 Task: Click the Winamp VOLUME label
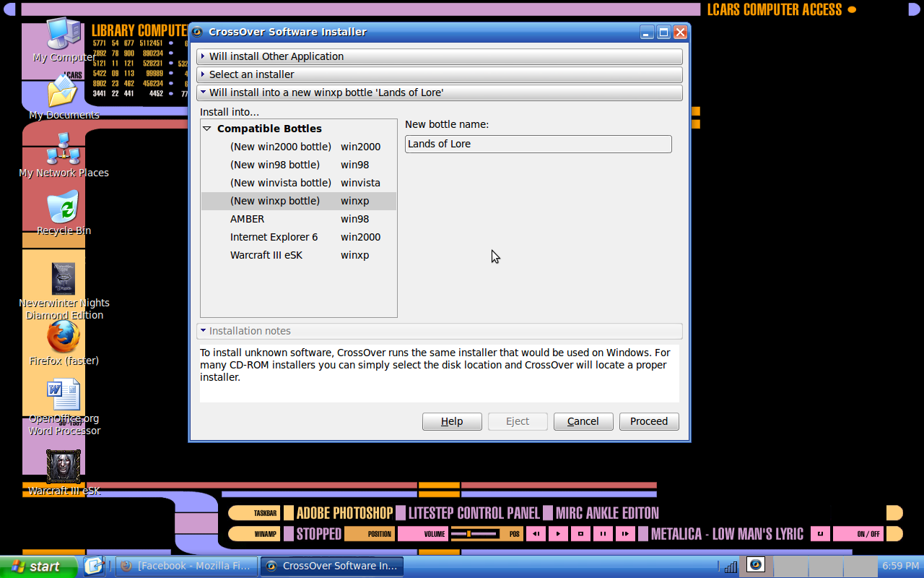tap(423, 534)
